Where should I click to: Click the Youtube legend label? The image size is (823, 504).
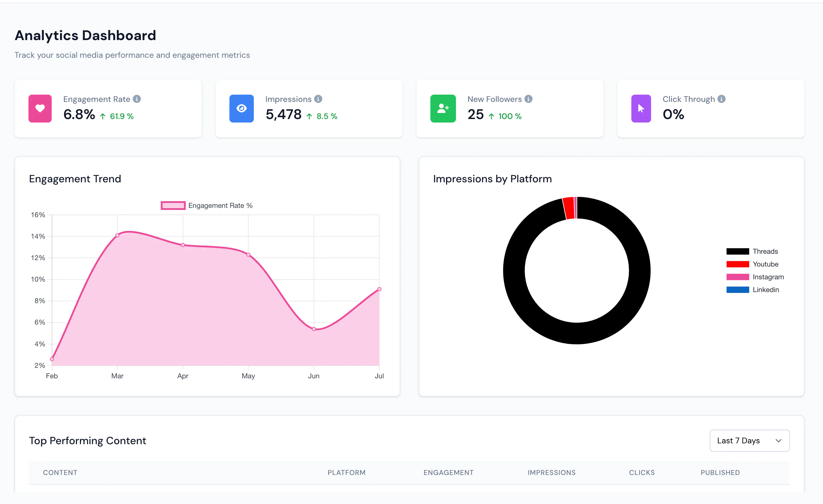tap(766, 264)
